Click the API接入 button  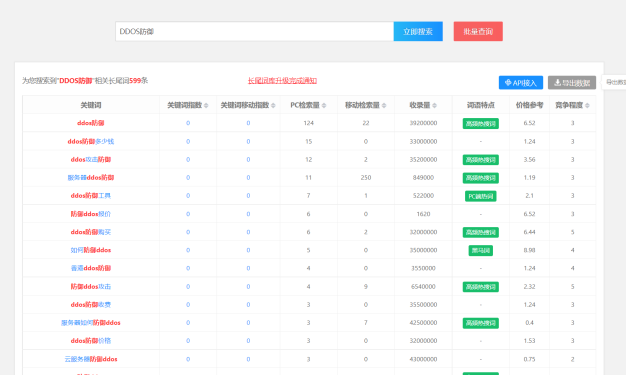[x=521, y=83]
